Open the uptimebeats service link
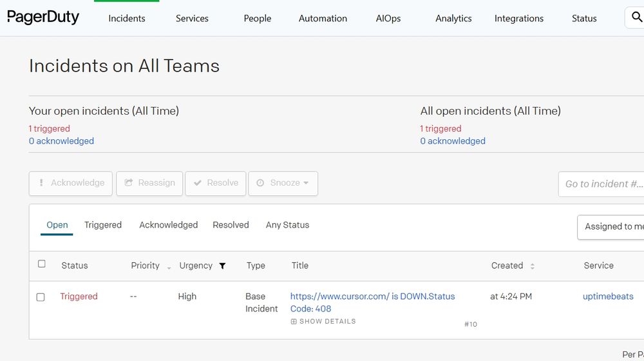This screenshot has height=361, width=644. coord(608,297)
